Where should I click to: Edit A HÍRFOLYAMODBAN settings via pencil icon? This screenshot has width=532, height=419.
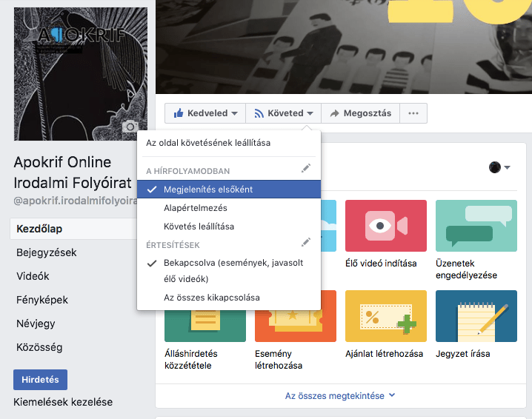click(306, 168)
